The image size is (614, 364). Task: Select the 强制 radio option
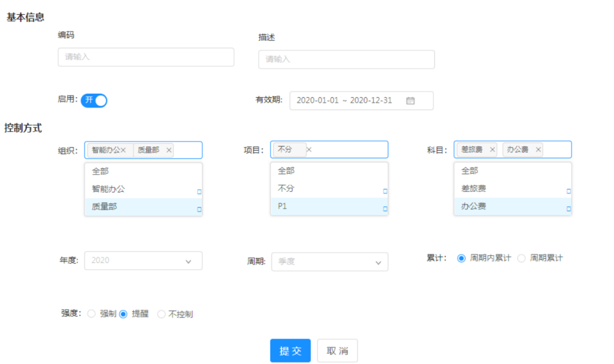click(x=92, y=313)
